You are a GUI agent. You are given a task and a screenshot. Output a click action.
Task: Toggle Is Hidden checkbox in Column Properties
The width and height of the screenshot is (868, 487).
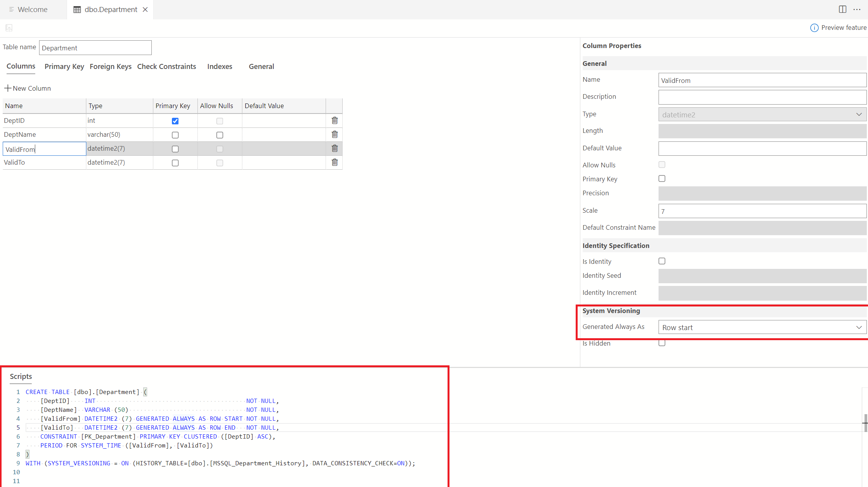pos(661,342)
